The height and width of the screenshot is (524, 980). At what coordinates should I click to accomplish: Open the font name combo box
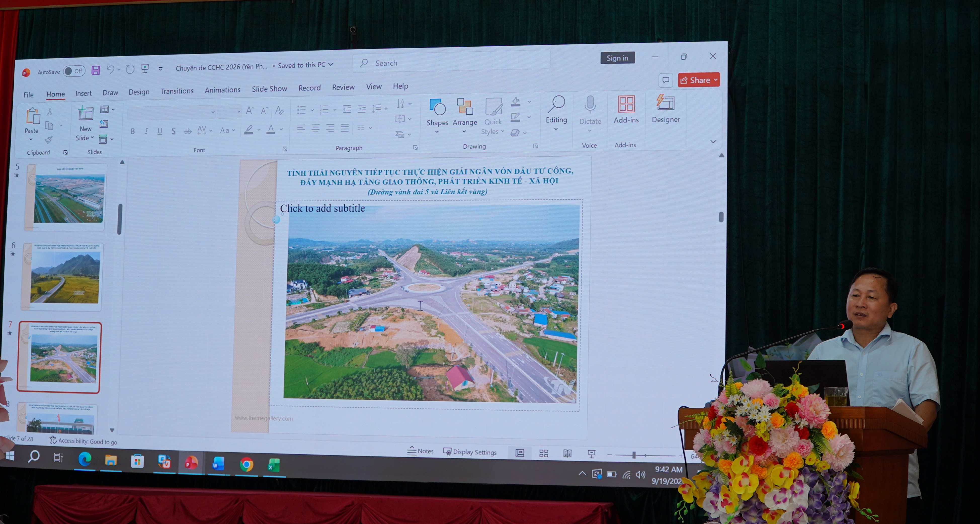pyautogui.click(x=172, y=112)
